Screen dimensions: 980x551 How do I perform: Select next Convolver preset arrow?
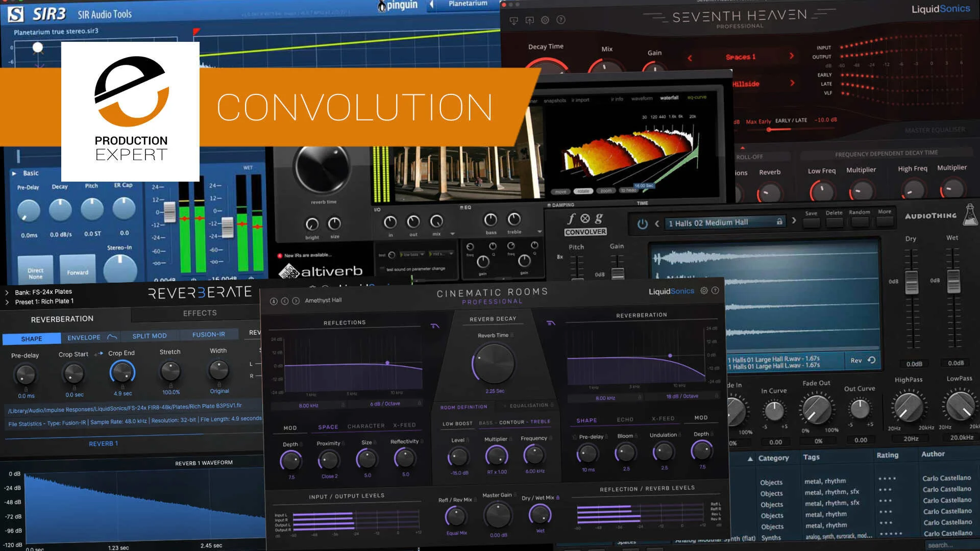point(794,220)
